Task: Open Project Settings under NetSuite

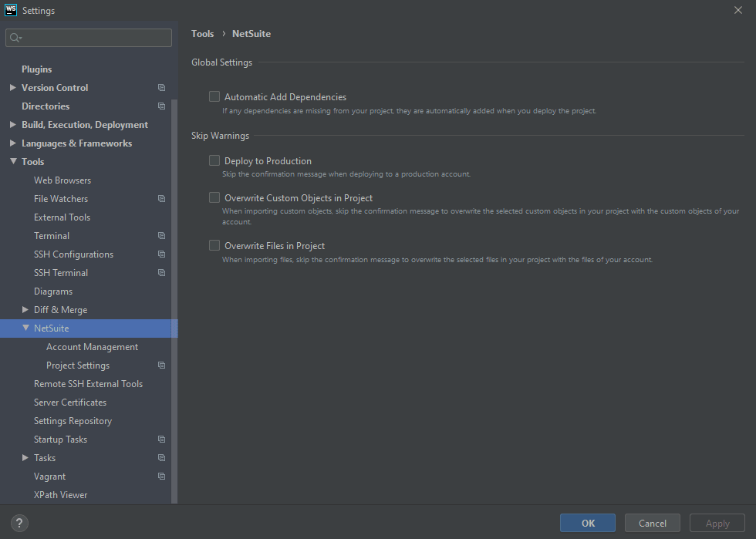Action: click(78, 366)
